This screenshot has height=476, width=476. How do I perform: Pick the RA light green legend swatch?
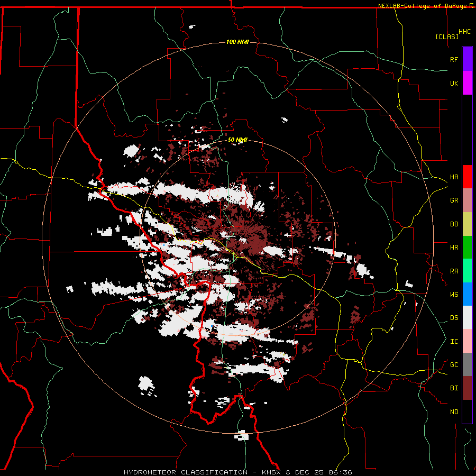click(467, 271)
